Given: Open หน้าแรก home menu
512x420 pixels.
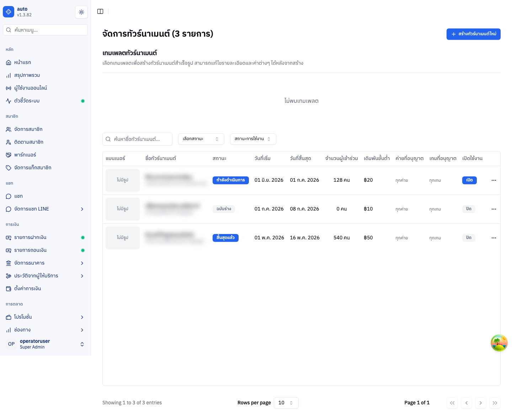Looking at the screenshot, I should (46, 62).
